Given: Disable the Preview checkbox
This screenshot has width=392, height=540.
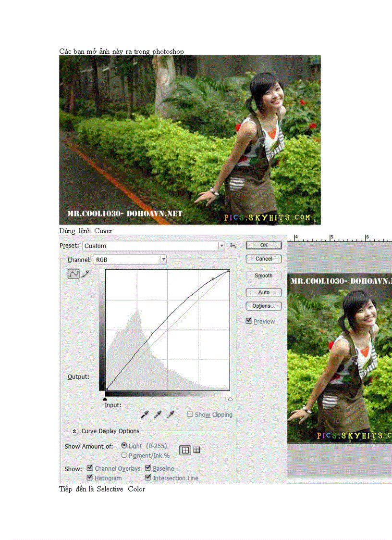Looking at the screenshot, I should coord(249,321).
